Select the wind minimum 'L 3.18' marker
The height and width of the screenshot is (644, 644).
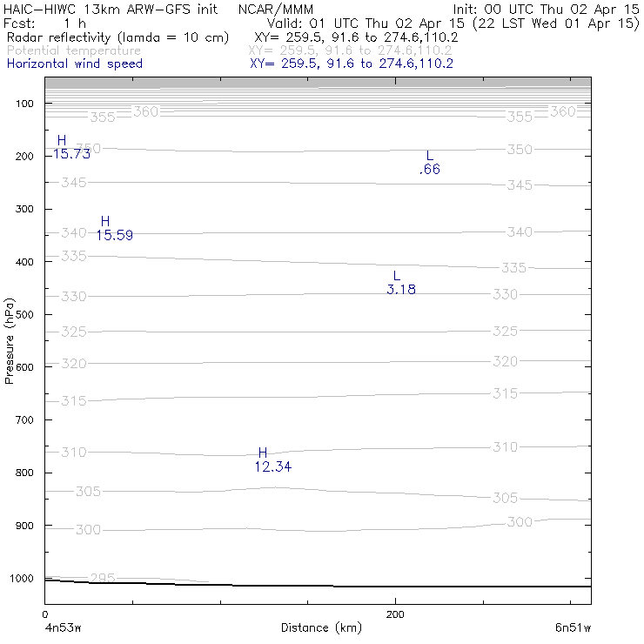coord(401,283)
